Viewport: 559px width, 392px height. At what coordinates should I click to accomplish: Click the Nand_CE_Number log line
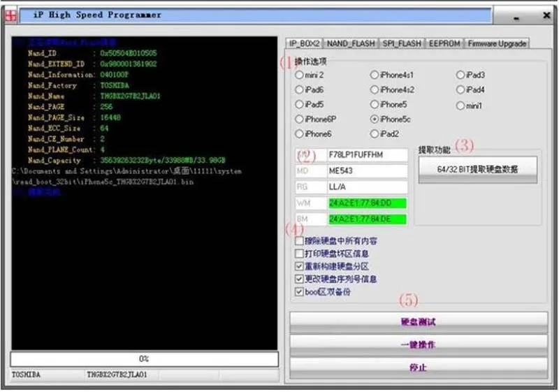(66, 139)
